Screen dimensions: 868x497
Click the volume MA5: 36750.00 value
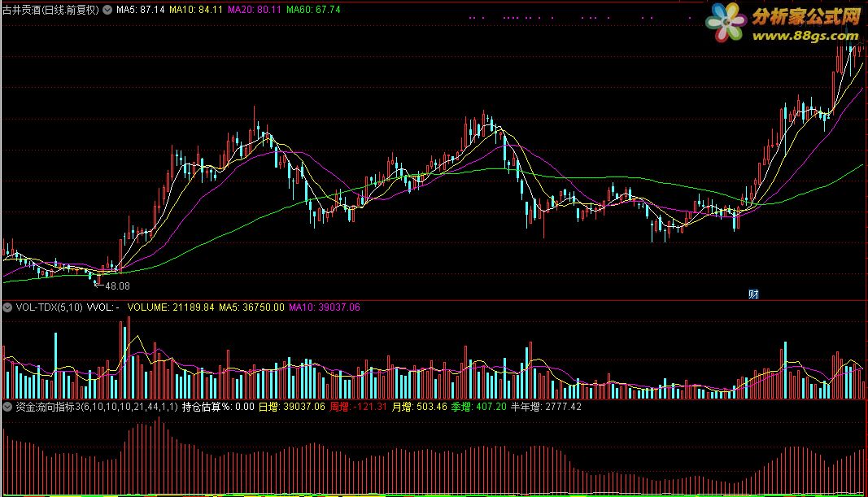(251, 307)
